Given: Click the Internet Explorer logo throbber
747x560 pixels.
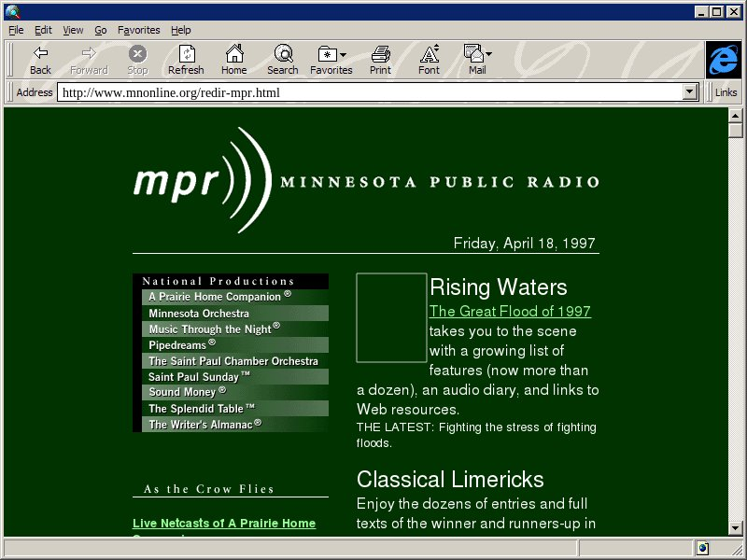Looking at the screenshot, I should [723, 60].
